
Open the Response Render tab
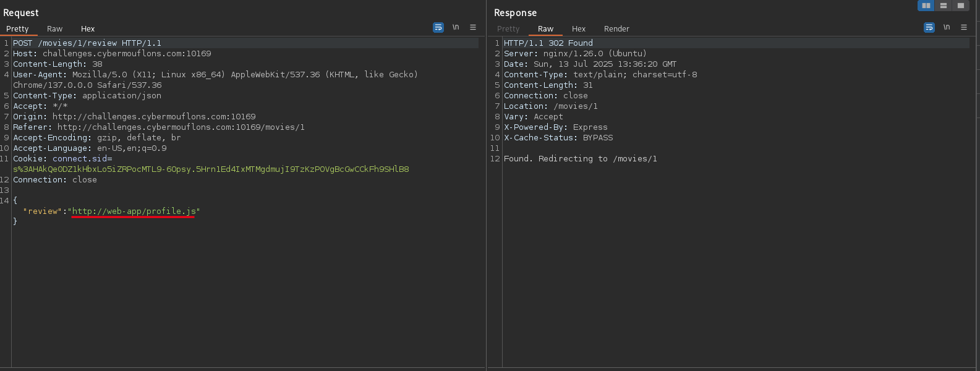click(x=616, y=29)
